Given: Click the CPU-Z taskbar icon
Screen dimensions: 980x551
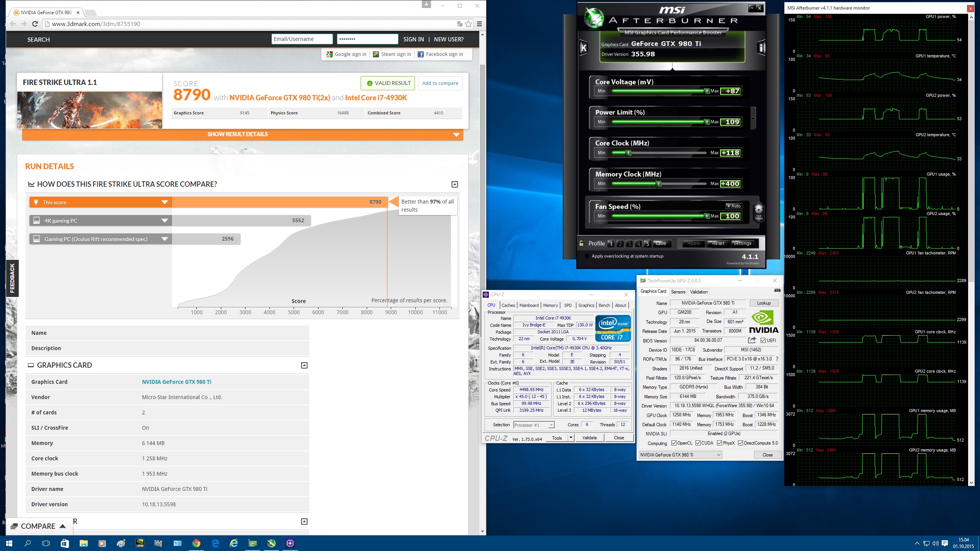Looking at the screenshot, I should pos(290,543).
